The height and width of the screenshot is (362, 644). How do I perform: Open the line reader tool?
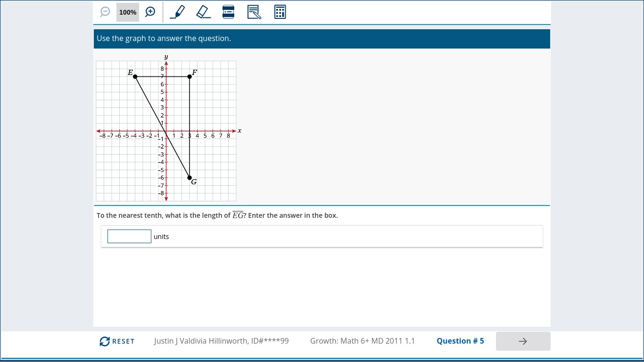[x=228, y=12]
